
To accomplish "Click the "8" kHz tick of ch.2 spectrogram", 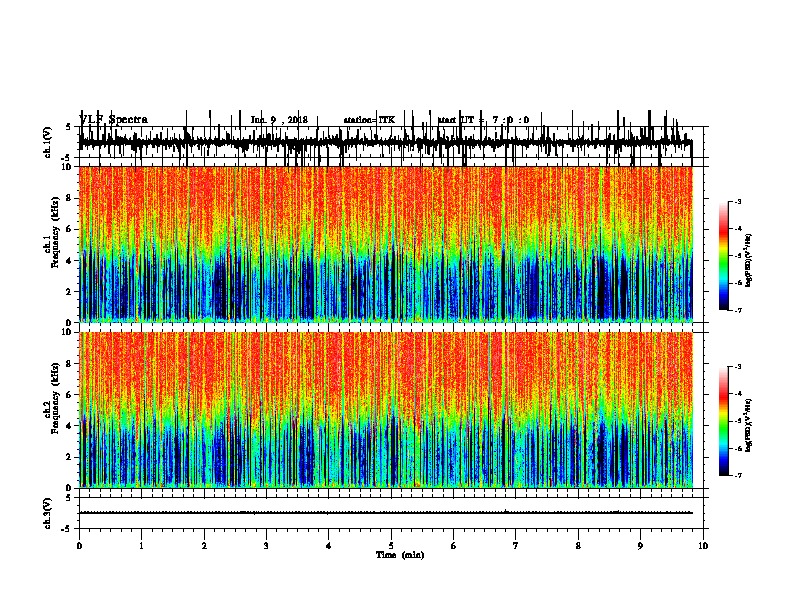I will click(x=70, y=364).
